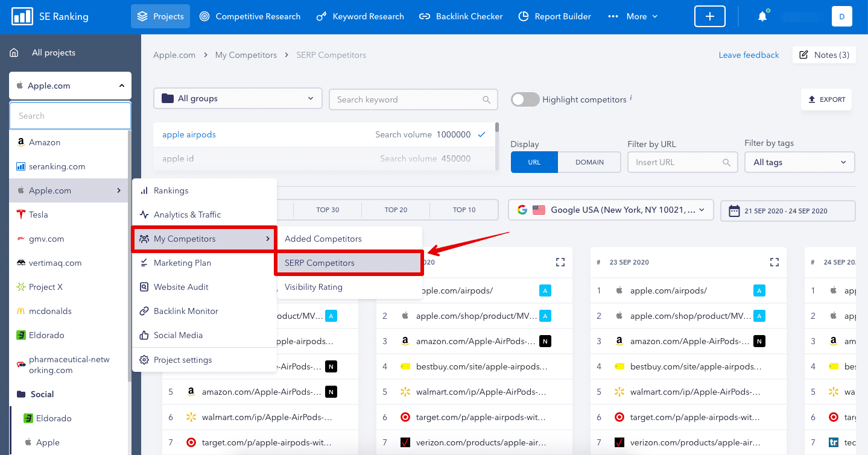
Task: Select the TOP 20 filter button
Action: point(396,210)
